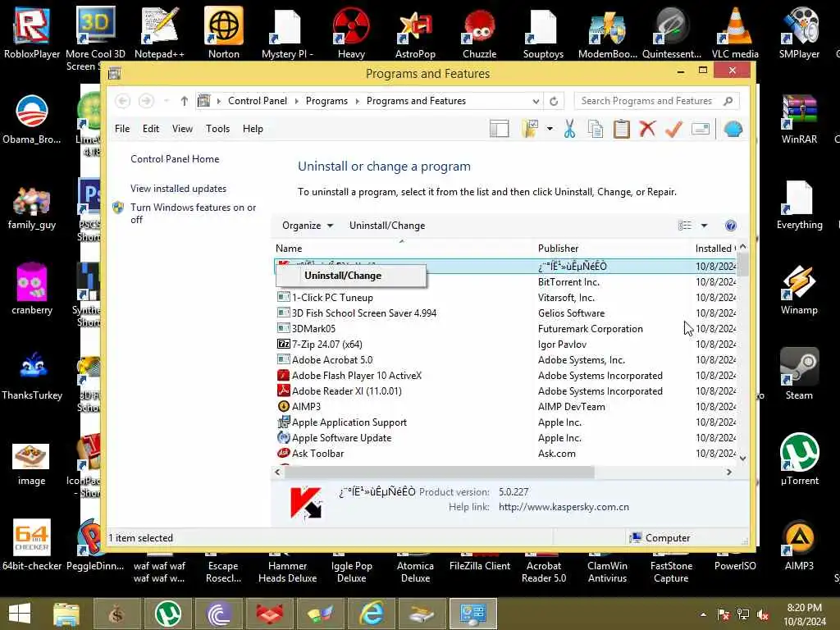Select Apple Software Update row

(504, 438)
